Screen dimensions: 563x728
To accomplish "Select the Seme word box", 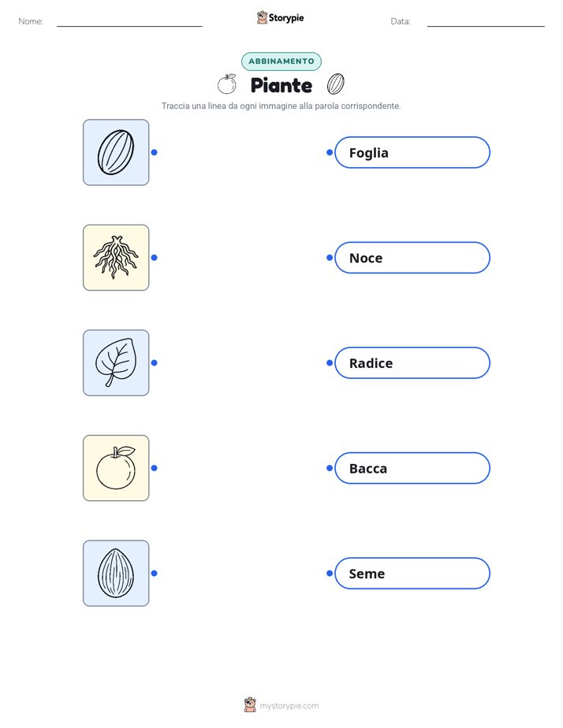I will coord(412,573).
